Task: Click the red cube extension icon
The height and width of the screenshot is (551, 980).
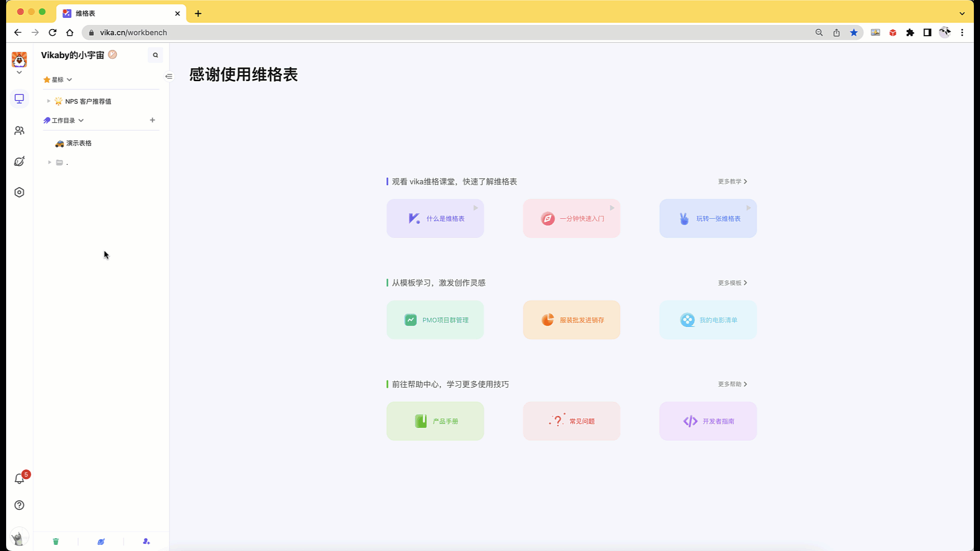Action: (x=893, y=32)
